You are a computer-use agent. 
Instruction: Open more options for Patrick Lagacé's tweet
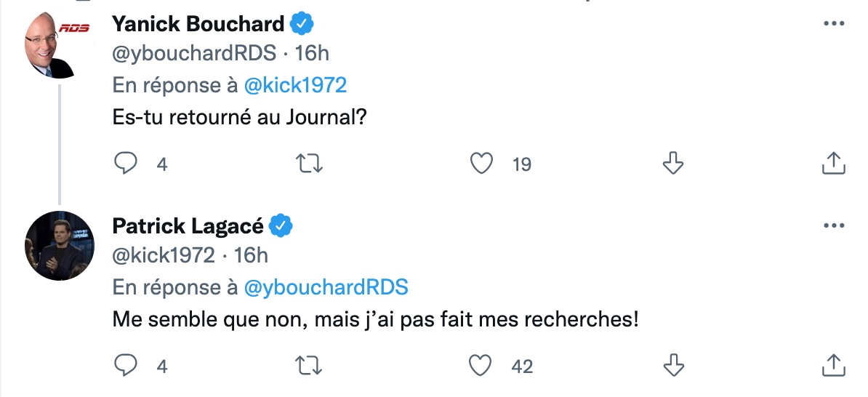point(835,226)
